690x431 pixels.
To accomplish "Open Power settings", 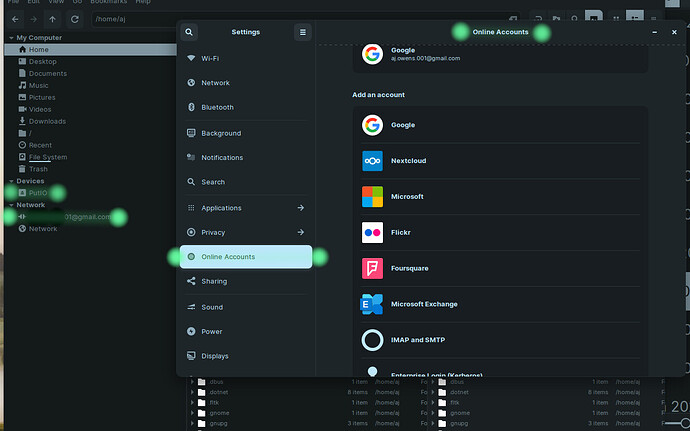I will tap(246, 332).
